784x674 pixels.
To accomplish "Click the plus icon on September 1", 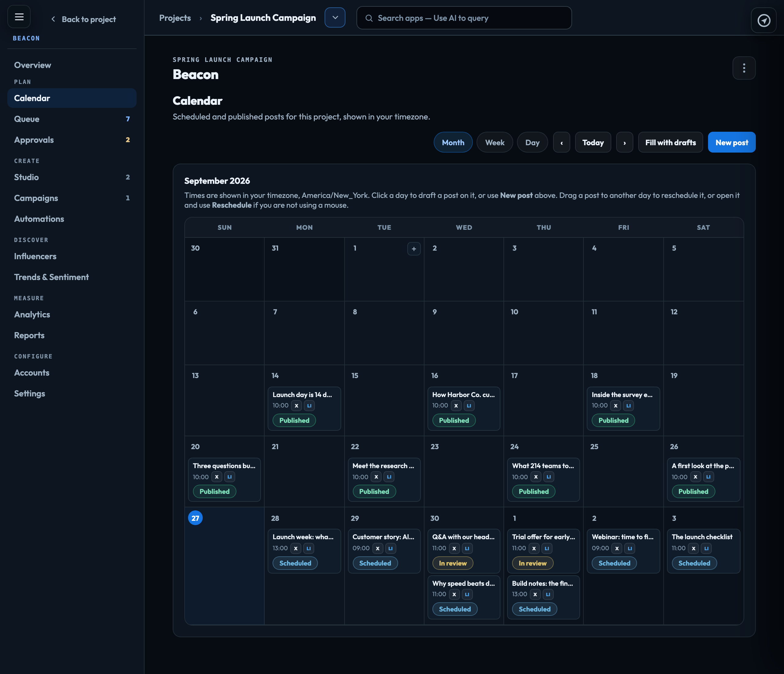I will click(x=414, y=249).
